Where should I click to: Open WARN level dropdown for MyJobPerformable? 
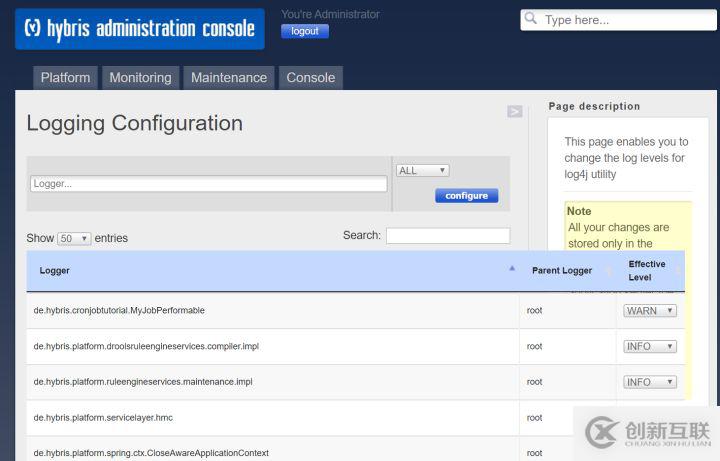pyautogui.click(x=650, y=311)
